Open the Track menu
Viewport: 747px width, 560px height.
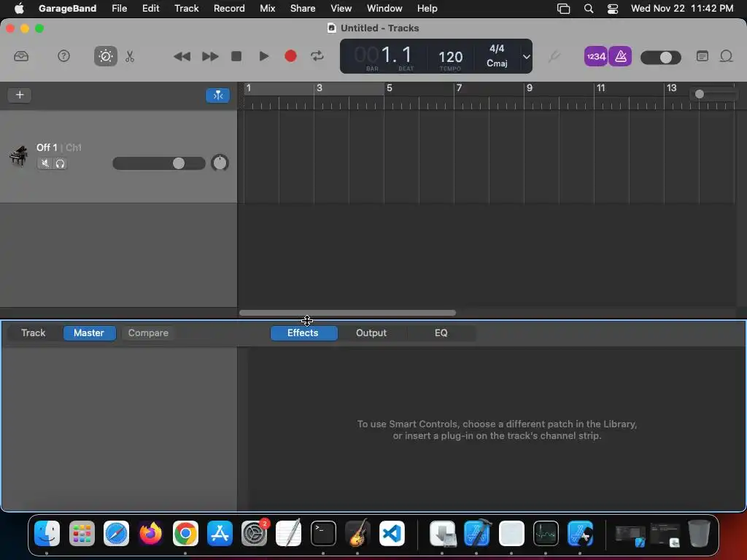point(186,8)
